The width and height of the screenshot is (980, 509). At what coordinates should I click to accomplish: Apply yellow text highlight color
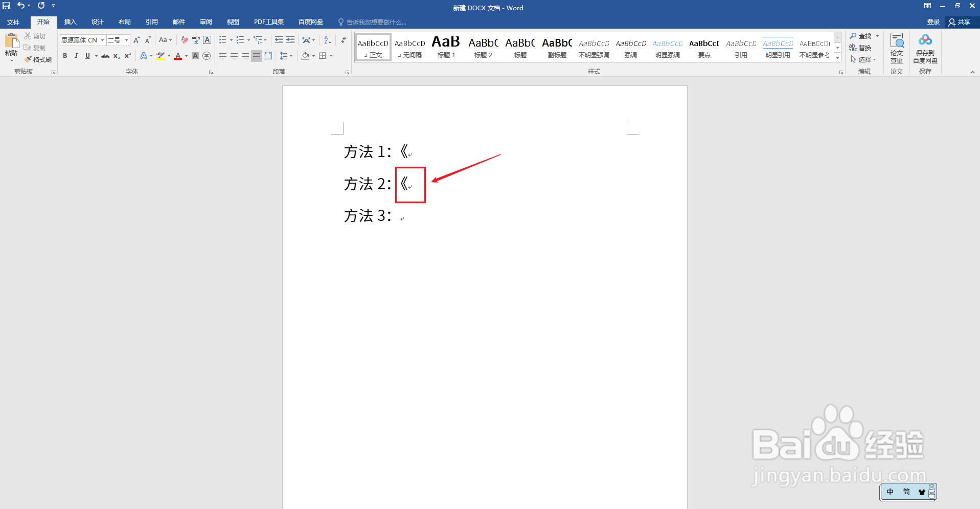coord(161,56)
